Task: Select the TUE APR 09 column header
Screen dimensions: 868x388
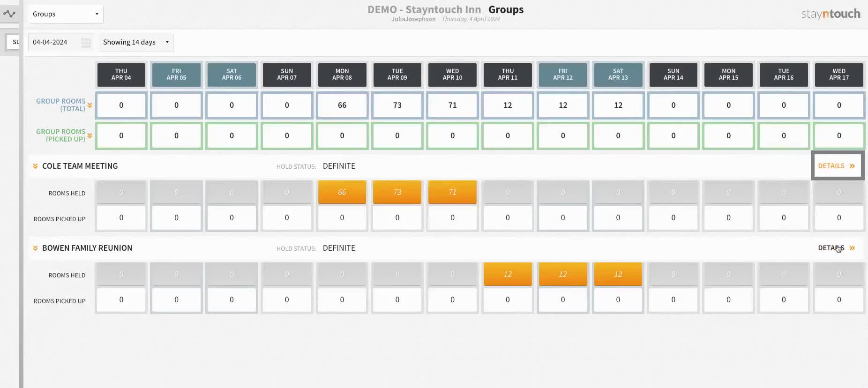Action: click(397, 75)
